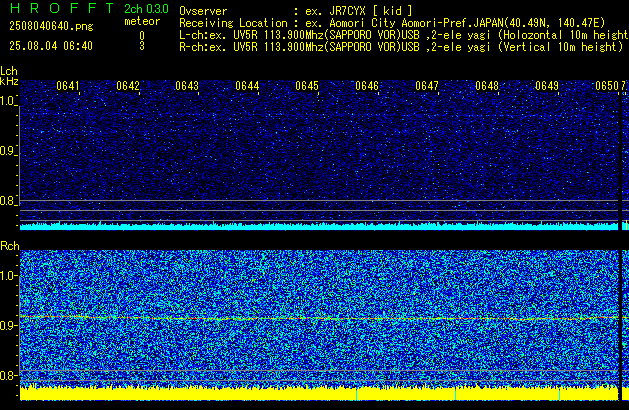Image resolution: width=629 pixels, height=410 pixels.
Task: Click the kHz axis unit label
Action: [9, 81]
